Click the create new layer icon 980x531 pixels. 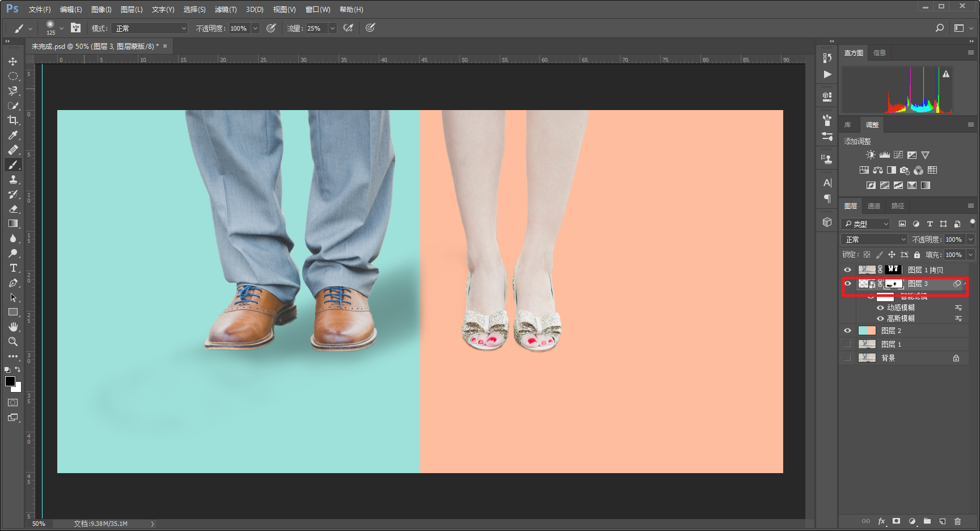pyautogui.click(x=942, y=521)
